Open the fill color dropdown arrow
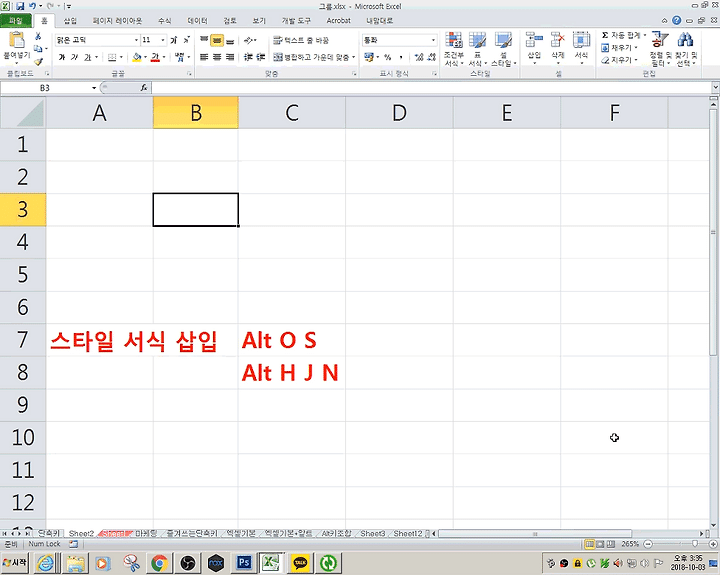 (x=145, y=57)
